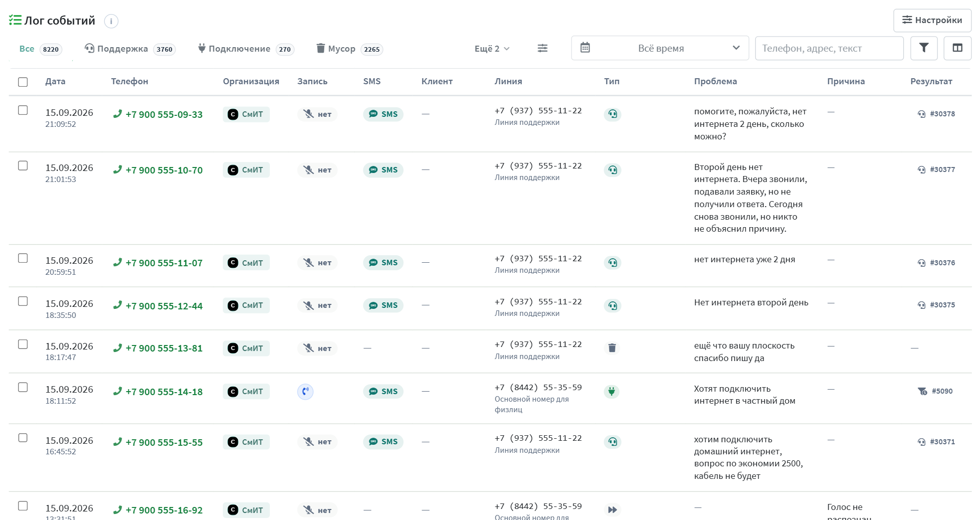This screenshot has height=520, width=980.
Task: Open SMS badge for +7 900 555-14-18
Action: click(383, 392)
